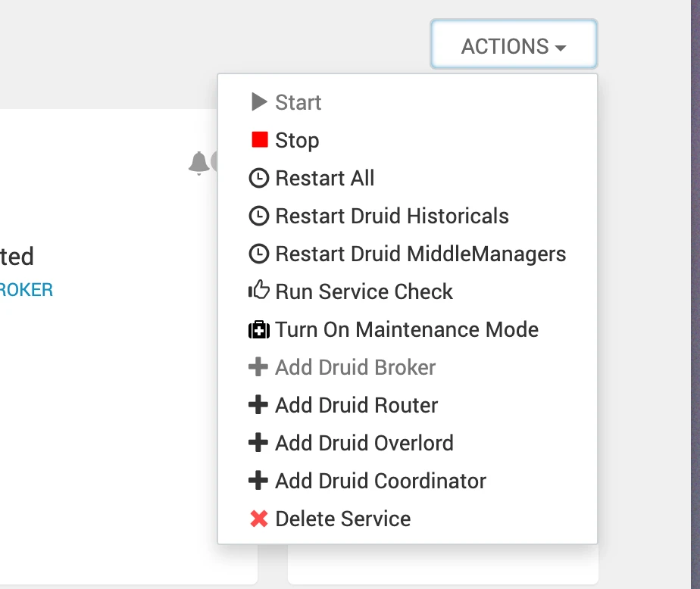Select Restart Druid Historicals
The image size is (700, 589).
click(x=407, y=216)
